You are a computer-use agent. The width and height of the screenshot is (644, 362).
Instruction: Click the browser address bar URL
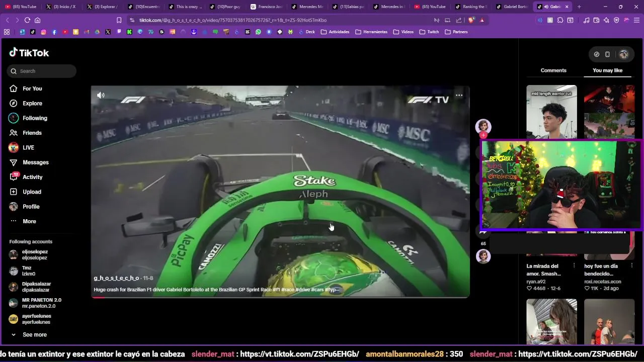[233, 20]
